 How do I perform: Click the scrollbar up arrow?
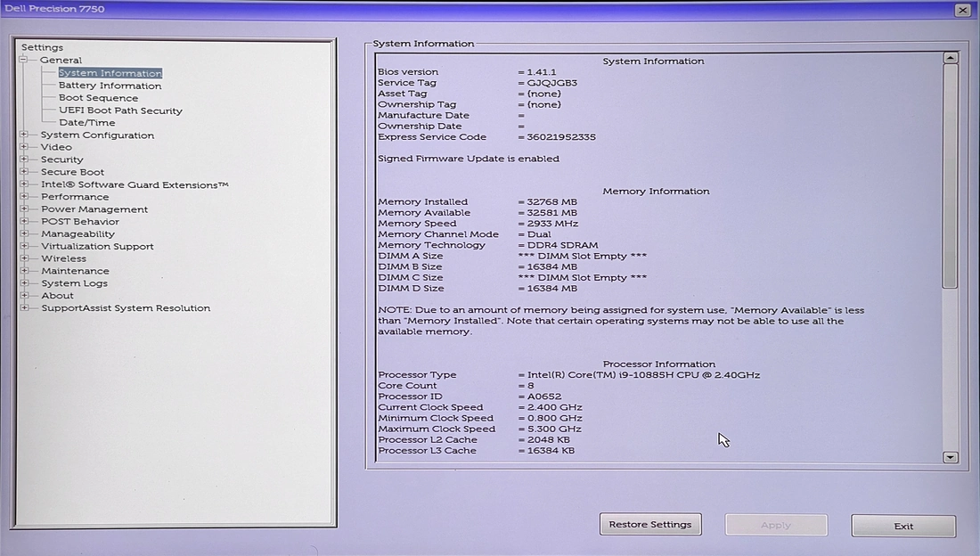pyautogui.click(x=951, y=58)
